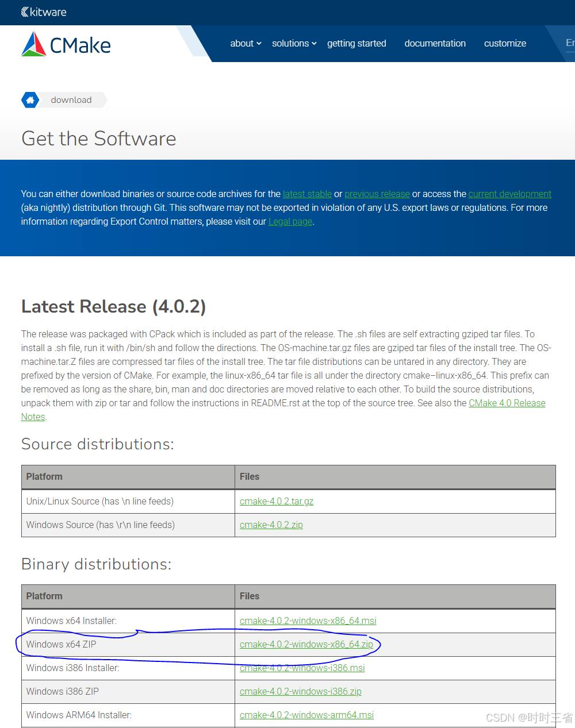
Task: Open getting started page
Action: coord(356,44)
